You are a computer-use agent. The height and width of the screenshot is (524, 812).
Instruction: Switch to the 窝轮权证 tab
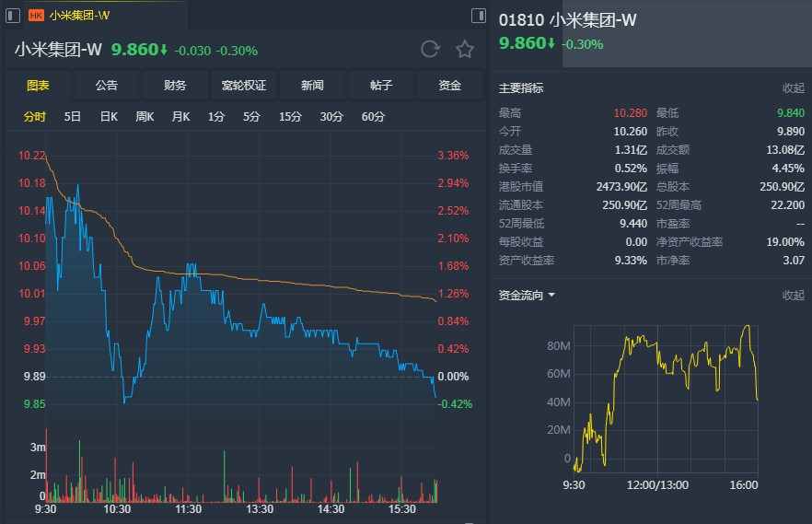point(243,86)
